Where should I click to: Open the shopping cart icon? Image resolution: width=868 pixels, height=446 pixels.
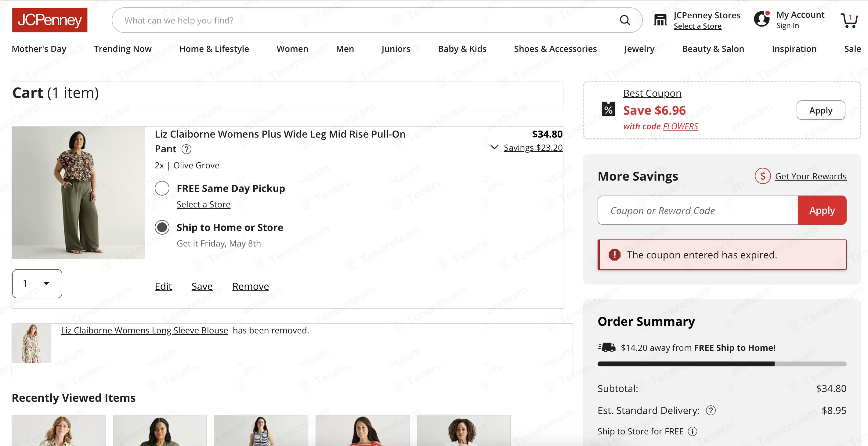tap(849, 20)
